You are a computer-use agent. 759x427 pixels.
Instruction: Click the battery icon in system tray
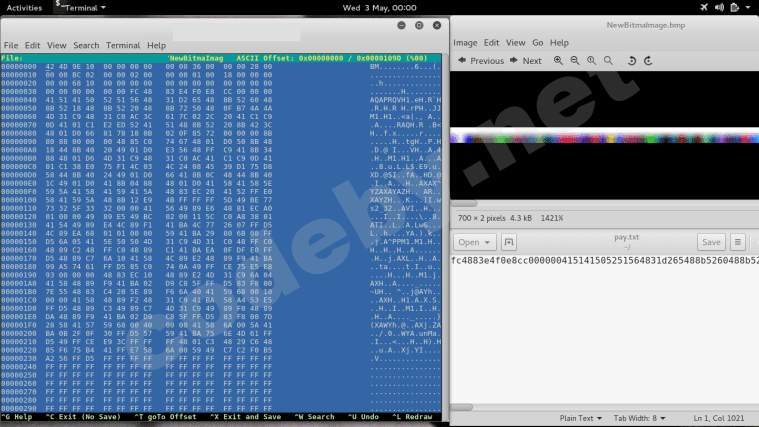[x=735, y=7]
